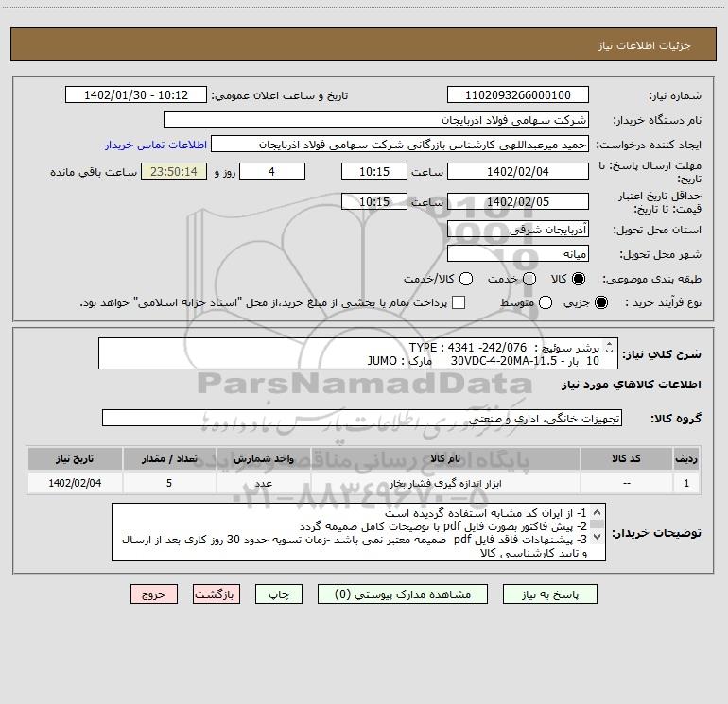Click the 'کد کالا' column header

pyautogui.click(x=626, y=458)
